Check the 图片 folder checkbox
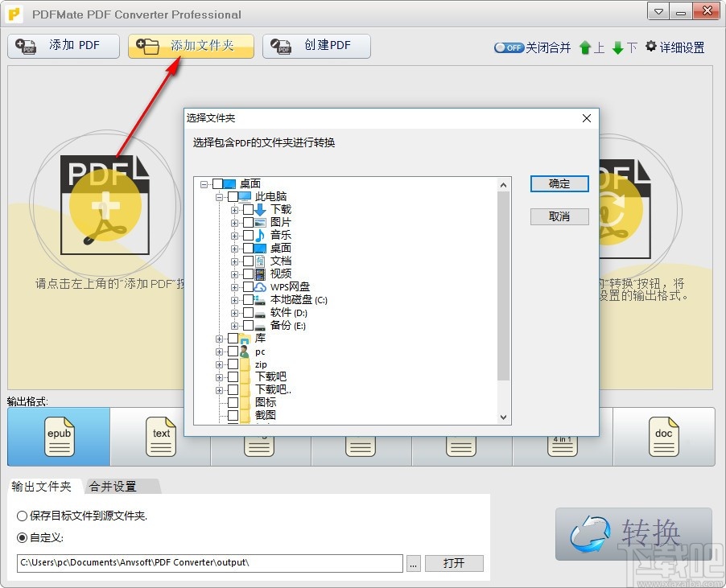The height and width of the screenshot is (588, 726). point(248,223)
